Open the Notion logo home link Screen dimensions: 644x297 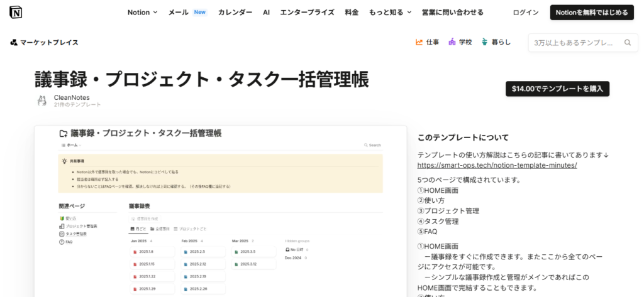(16, 13)
